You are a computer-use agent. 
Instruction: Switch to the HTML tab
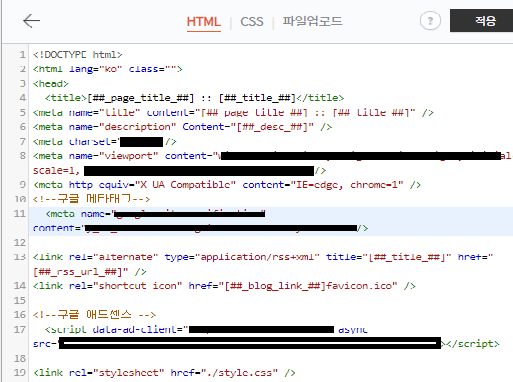pos(203,22)
